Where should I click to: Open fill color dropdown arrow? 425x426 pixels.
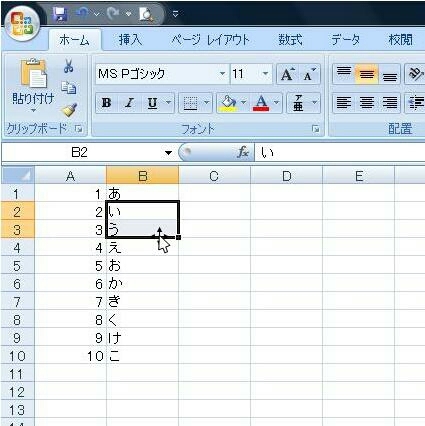[x=244, y=102]
